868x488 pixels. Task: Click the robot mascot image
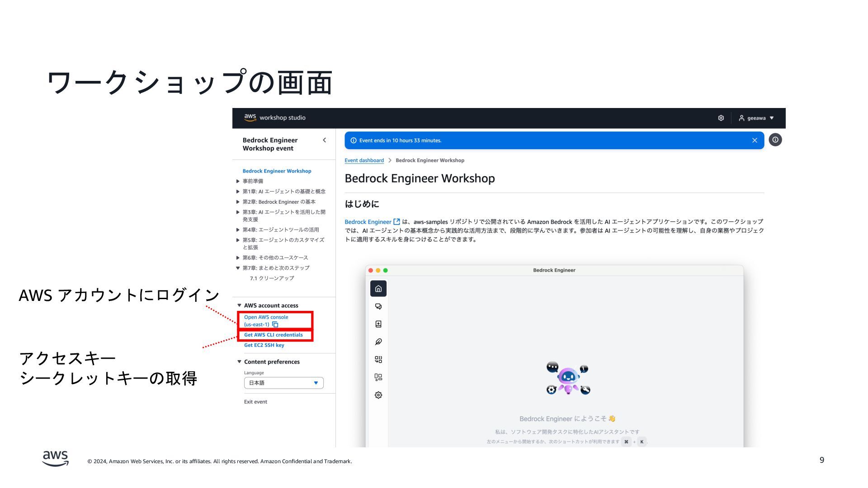tap(568, 378)
